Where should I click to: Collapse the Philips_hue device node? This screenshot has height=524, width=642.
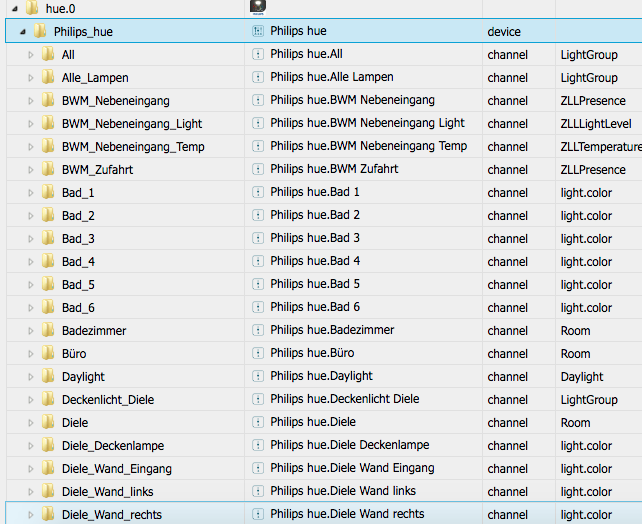pyautogui.click(x=23, y=32)
